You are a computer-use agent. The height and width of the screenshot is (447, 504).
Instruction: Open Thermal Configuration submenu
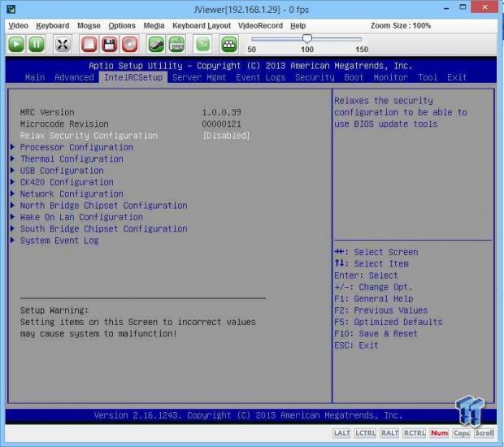(72, 158)
